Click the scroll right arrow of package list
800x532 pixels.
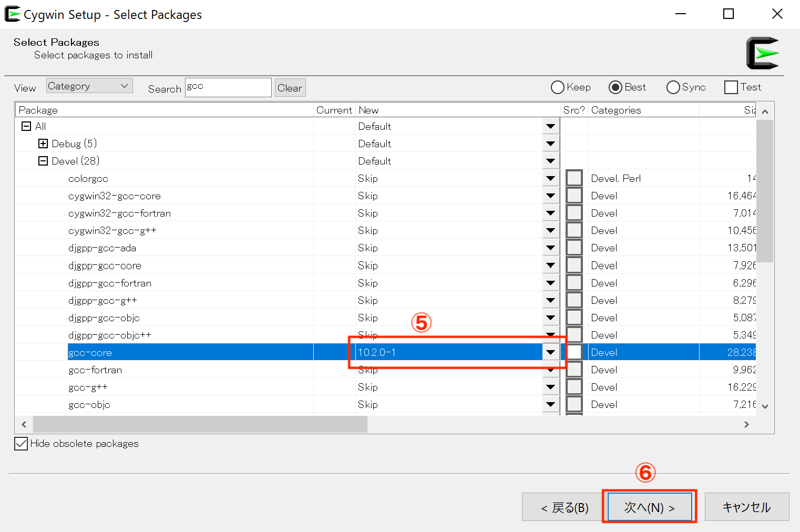click(x=746, y=424)
